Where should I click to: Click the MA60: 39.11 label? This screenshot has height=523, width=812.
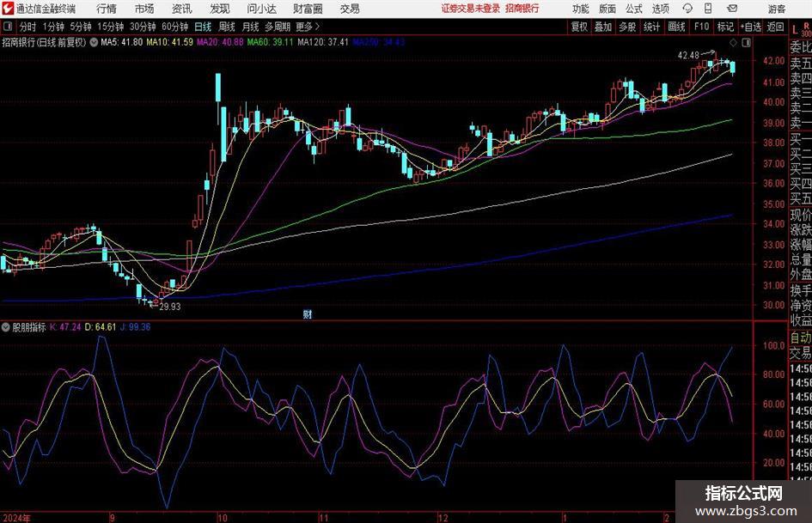click(x=270, y=42)
